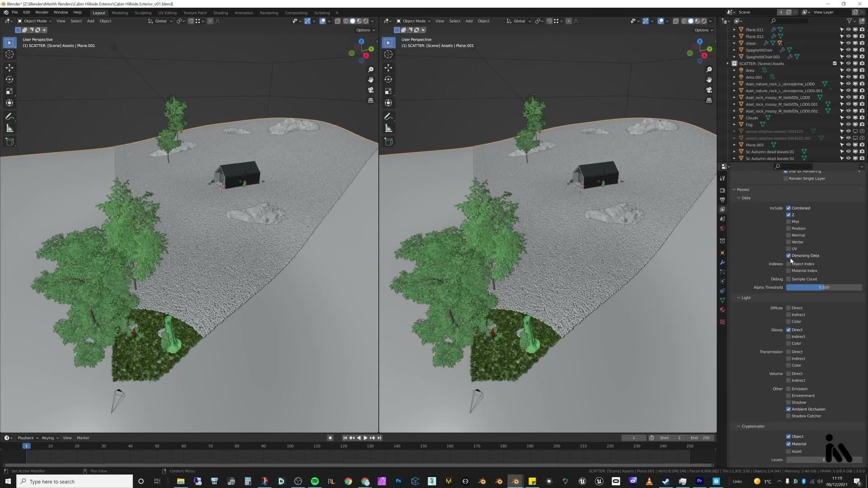
Task: Select the Rotate tool in right viewport toolbar
Action: pyautogui.click(x=388, y=80)
